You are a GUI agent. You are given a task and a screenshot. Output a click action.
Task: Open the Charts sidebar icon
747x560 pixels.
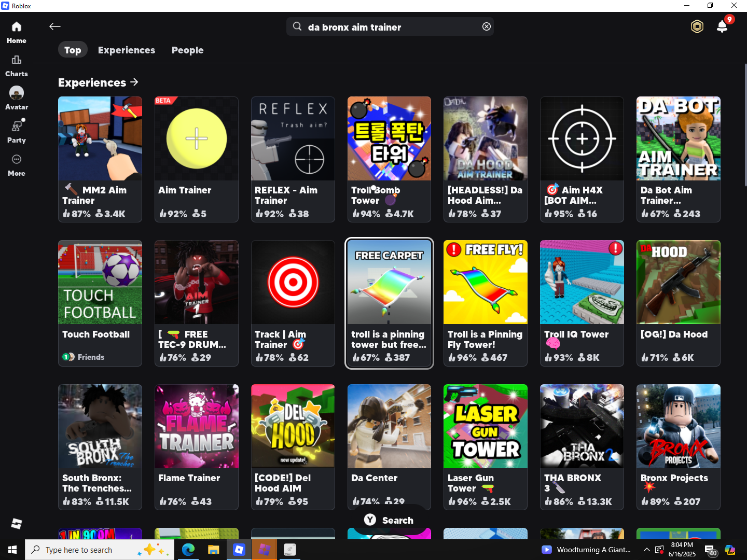[17, 66]
